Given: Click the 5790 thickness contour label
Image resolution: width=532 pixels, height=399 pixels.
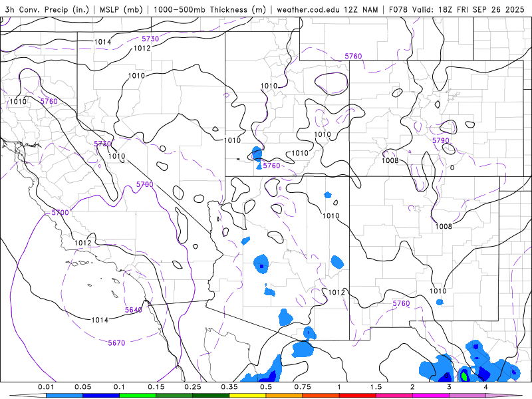Looking at the screenshot, I should pos(440,140).
